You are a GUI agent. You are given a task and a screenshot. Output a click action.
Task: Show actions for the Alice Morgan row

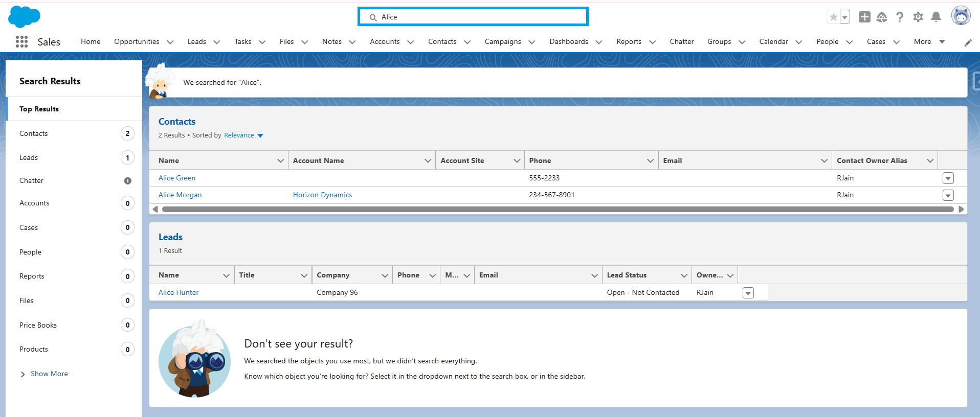[x=948, y=195]
